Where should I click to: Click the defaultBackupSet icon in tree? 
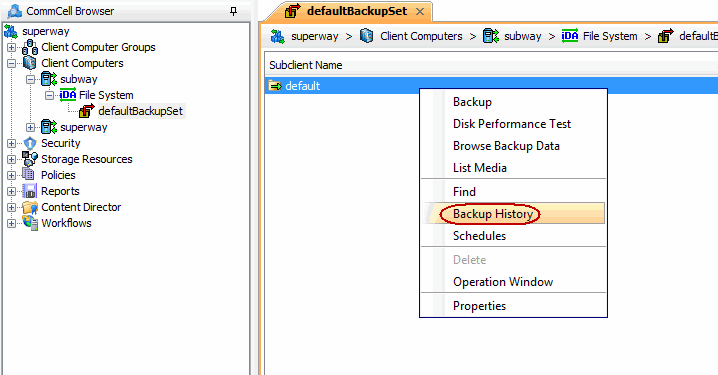(87, 111)
